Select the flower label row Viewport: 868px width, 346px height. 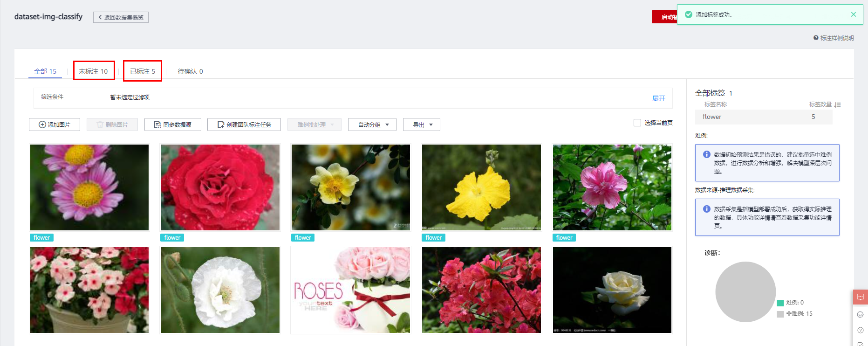point(764,117)
